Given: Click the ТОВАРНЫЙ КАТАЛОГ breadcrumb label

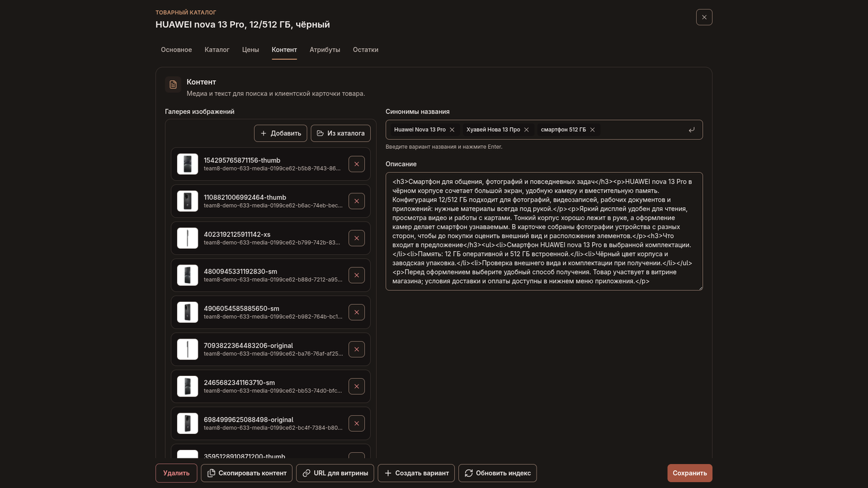Looking at the screenshot, I should coord(186,12).
